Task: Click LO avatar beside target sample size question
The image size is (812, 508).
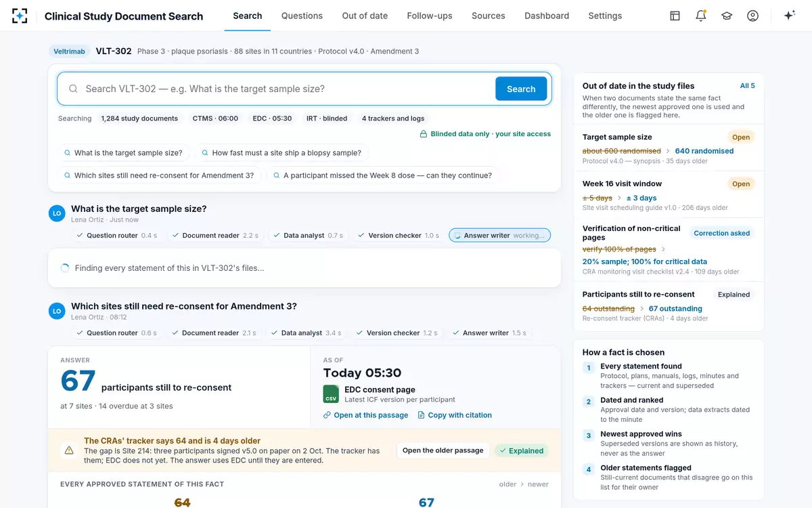Action: (57, 213)
